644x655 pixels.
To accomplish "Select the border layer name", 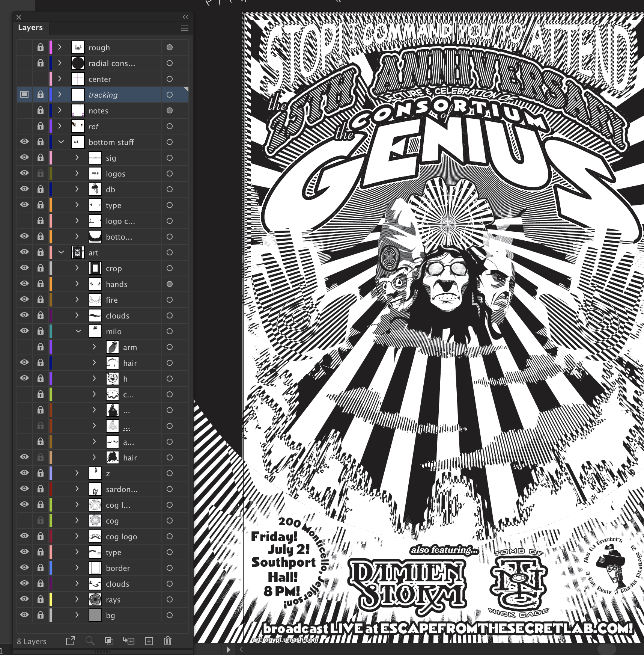I will tap(118, 568).
